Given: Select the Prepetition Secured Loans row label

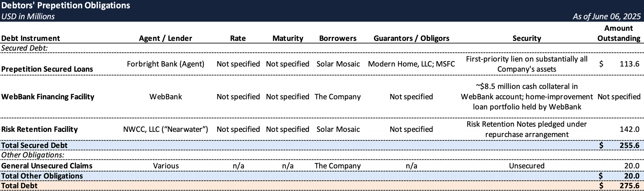Looking at the screenshot, I should point(47,69).
